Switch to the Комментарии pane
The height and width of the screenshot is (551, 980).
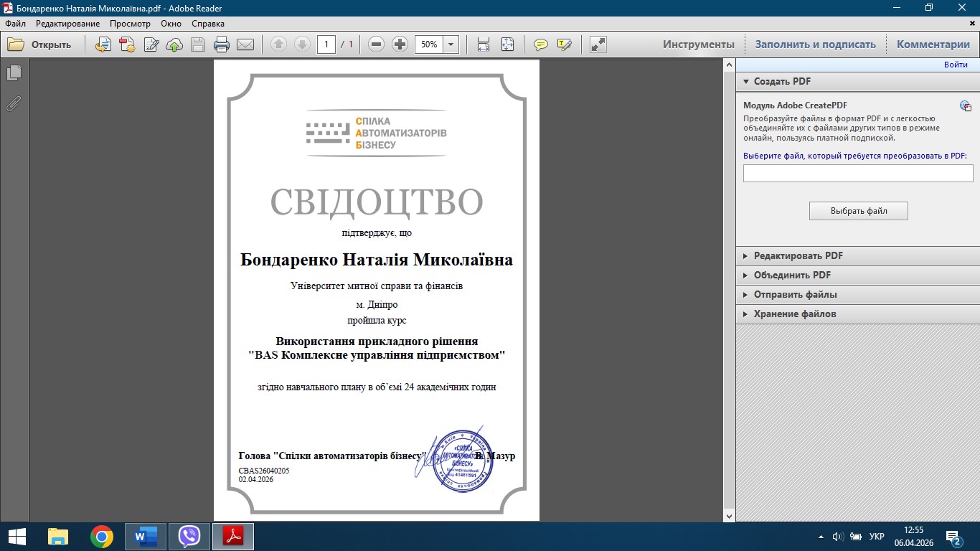933,44
